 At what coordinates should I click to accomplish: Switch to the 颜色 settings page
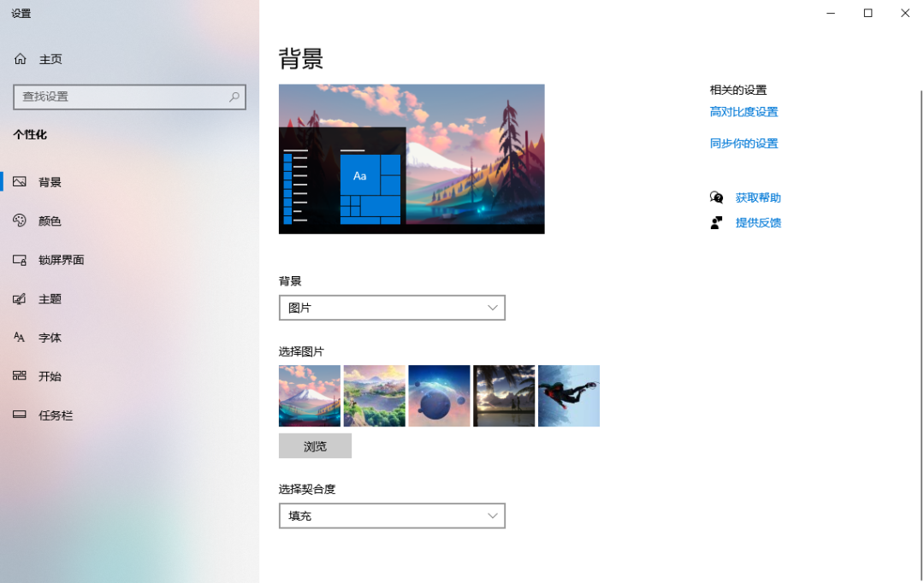51,221
